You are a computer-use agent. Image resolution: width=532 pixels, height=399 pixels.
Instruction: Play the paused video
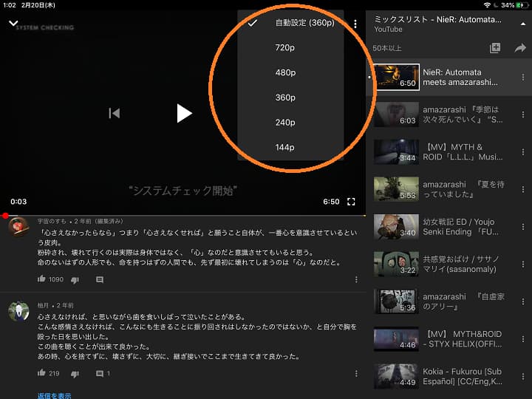pos(184,113)
